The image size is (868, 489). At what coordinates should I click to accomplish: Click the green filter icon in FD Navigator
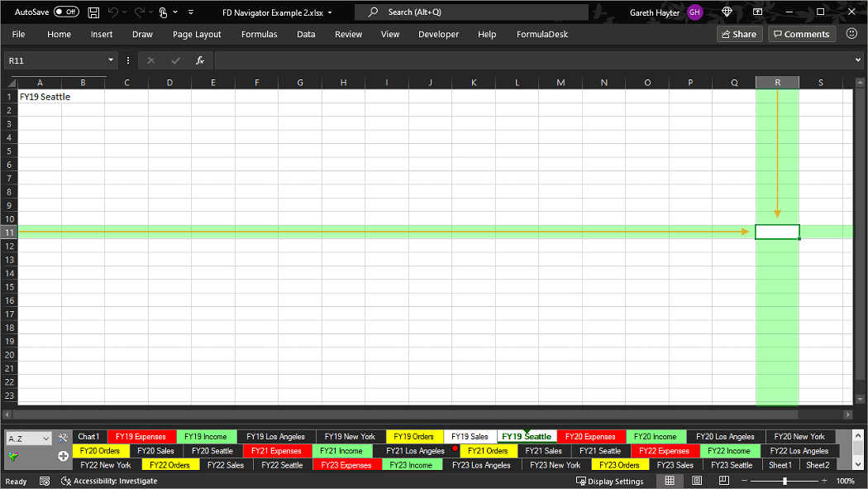point(13,456)
